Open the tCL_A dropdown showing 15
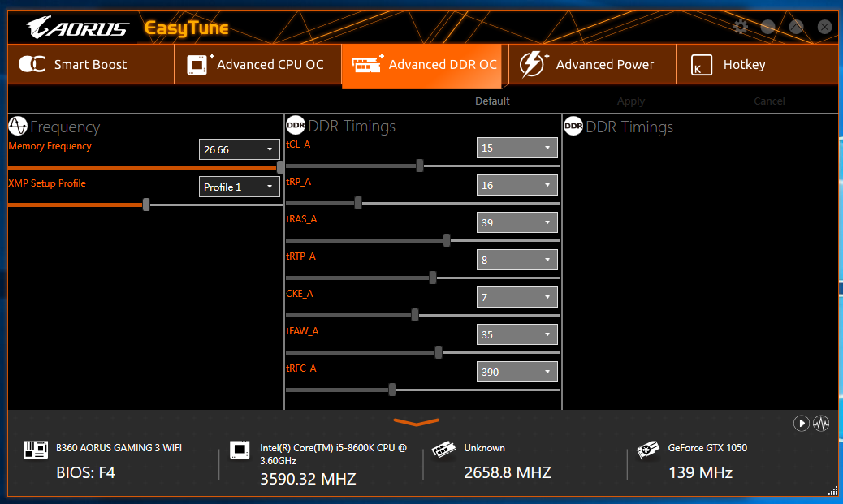 click(x=517, y=148)
